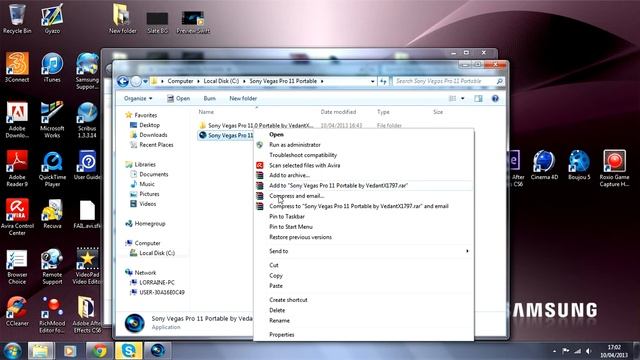Open Cinema 4D desktop shortcut
The height and width of the screenshot is (360, 640).
tap(544, 165)
